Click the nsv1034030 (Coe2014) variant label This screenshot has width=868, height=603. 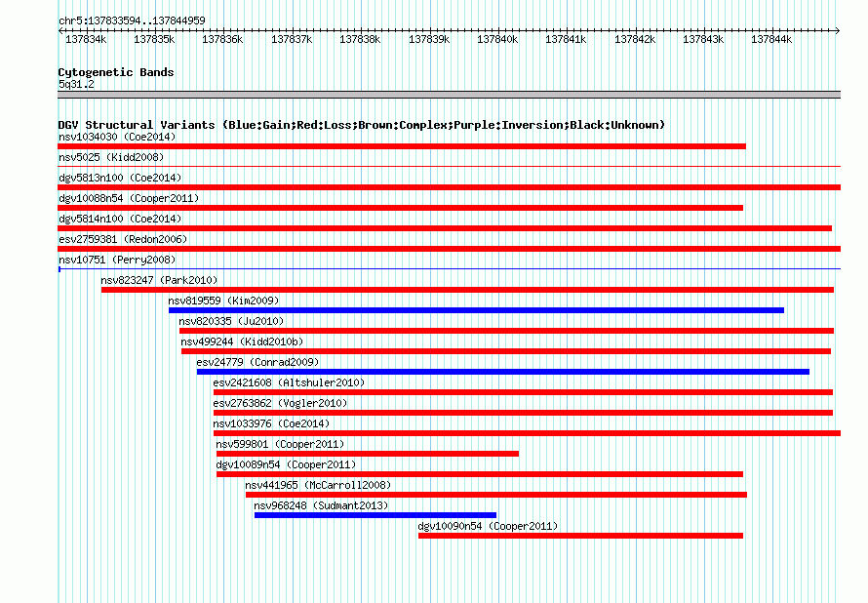click(117, 137)
